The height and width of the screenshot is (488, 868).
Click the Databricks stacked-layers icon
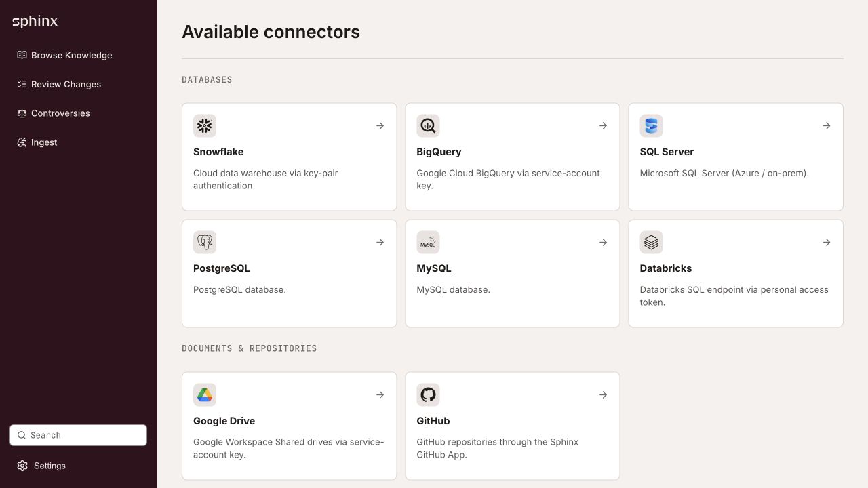[x=651, y=242]
